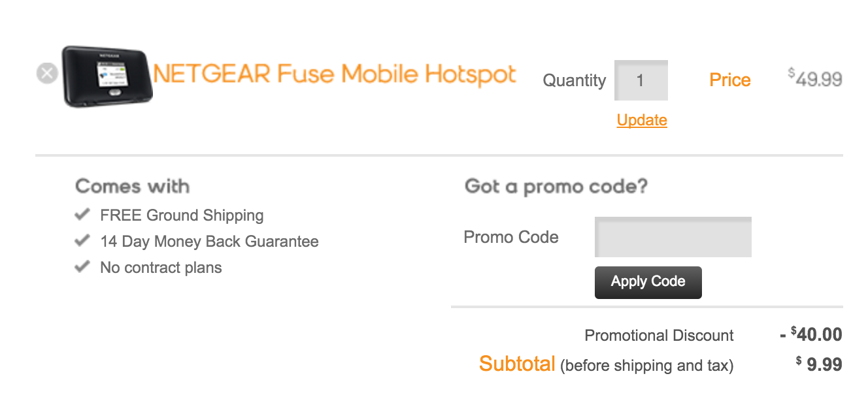Viewport: 868px width, 410px height.
Task: Click the 'FREE Ground Shipping' text
Action: tap(182, 215)
